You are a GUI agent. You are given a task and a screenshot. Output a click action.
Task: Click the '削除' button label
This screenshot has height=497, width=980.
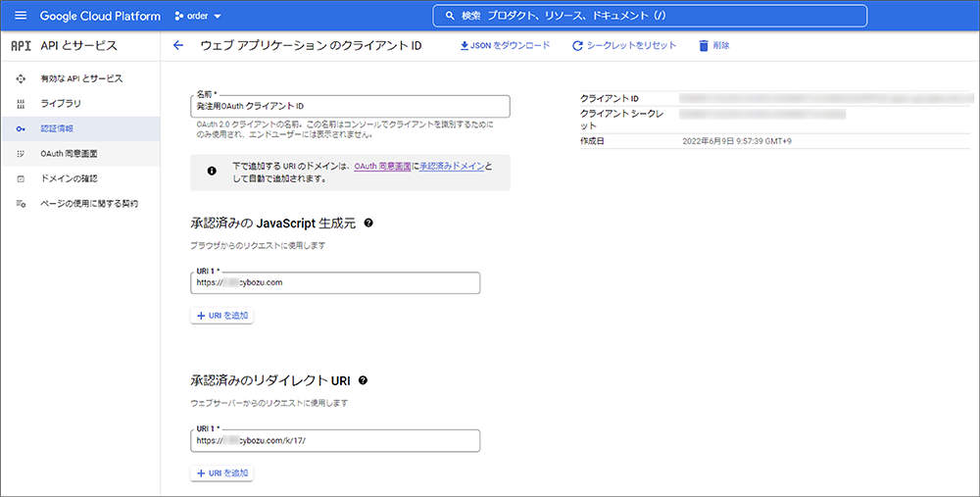tap(720, 46)
